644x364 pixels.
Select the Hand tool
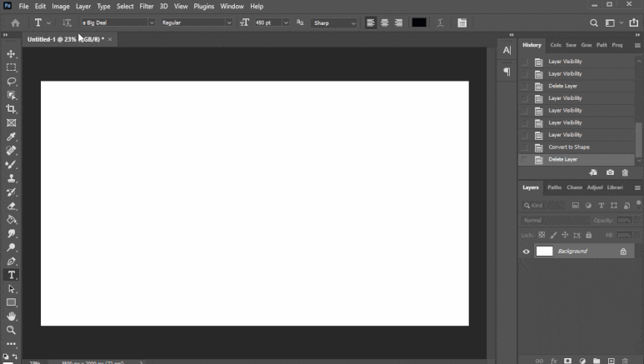tap(11, 317)
